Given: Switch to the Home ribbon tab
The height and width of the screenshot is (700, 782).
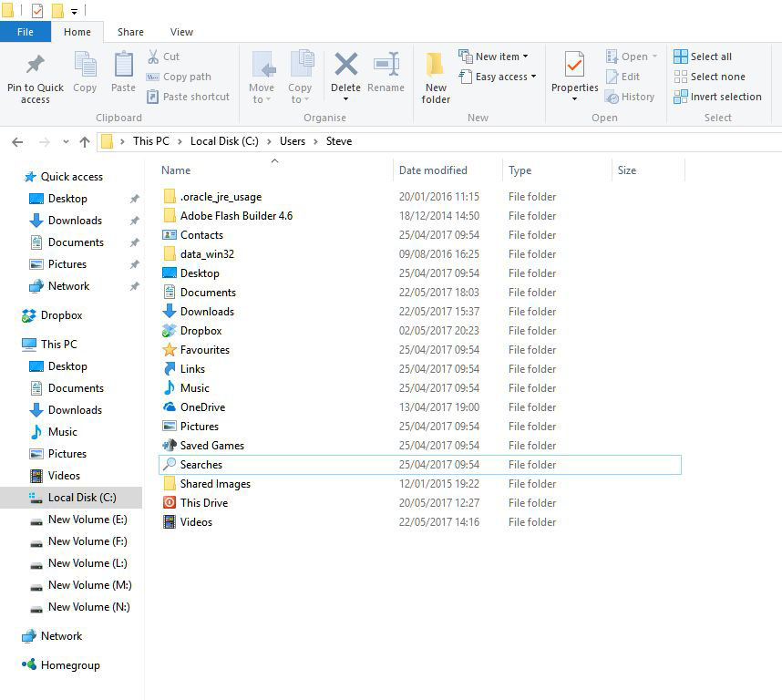Looking at the screenshot, I should (77, 32).
